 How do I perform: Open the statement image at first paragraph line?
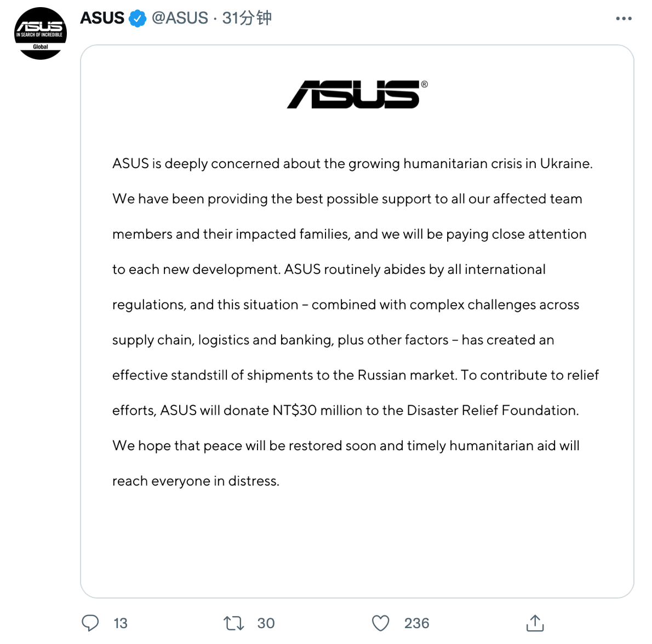(x=352, y=164)
